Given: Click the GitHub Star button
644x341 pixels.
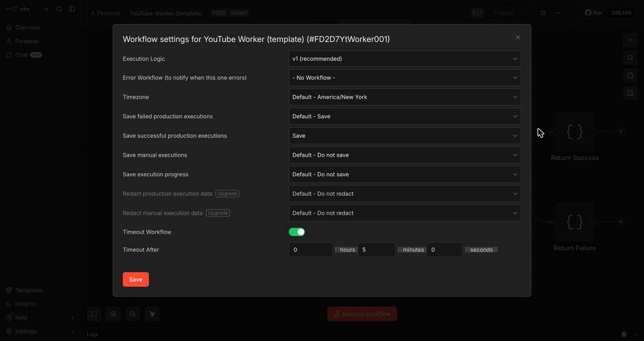Looking at the screenshot, I should point(594,13).
